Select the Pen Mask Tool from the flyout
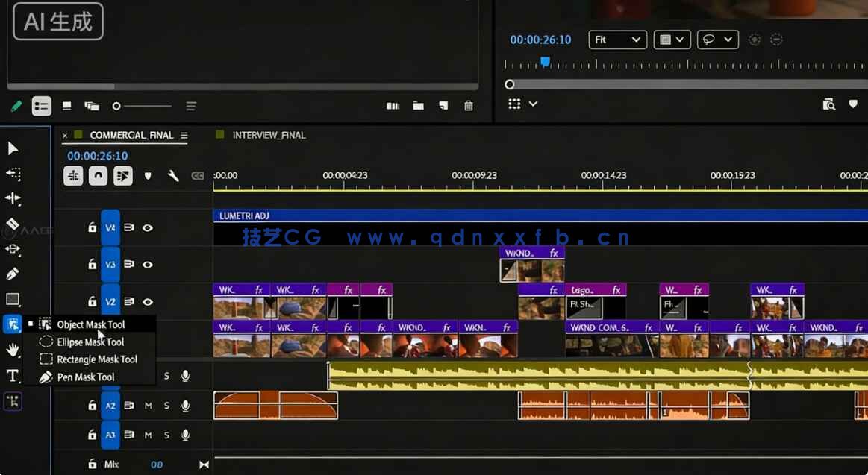This screenshot has width=868, height=475. coord(84,377)
